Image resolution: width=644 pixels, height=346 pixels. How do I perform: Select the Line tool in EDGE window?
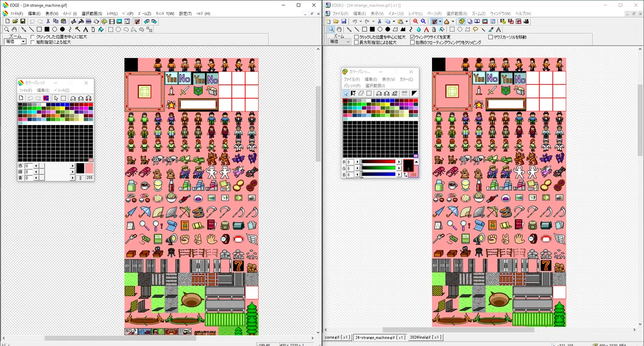(31, 30)
